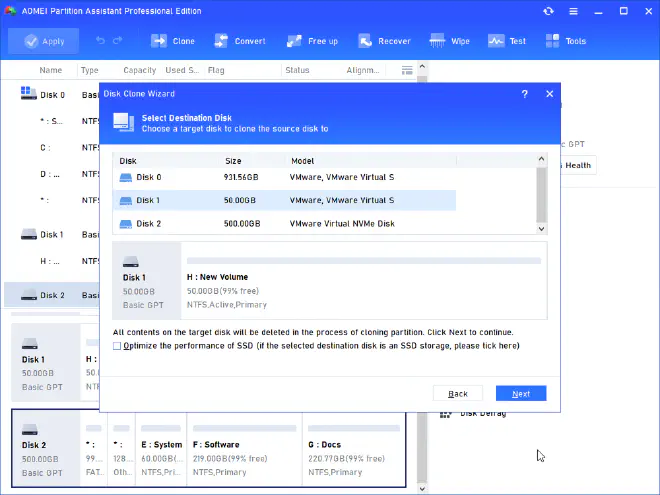Click the Next button
Viewport: 660px width, 495px height.
[520, 394]
